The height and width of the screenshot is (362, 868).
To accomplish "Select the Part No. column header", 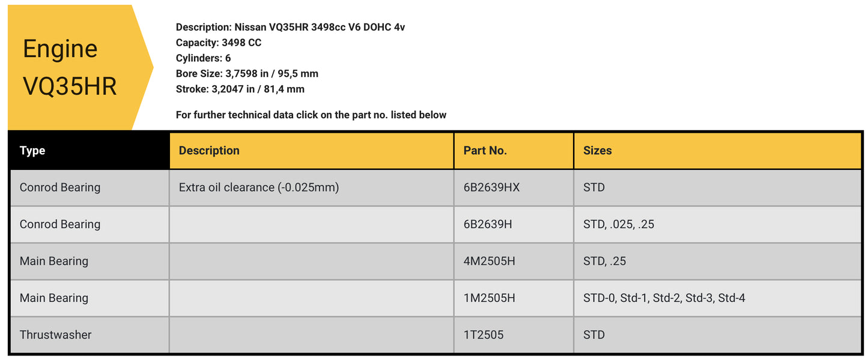I will [x=485, y=150].
